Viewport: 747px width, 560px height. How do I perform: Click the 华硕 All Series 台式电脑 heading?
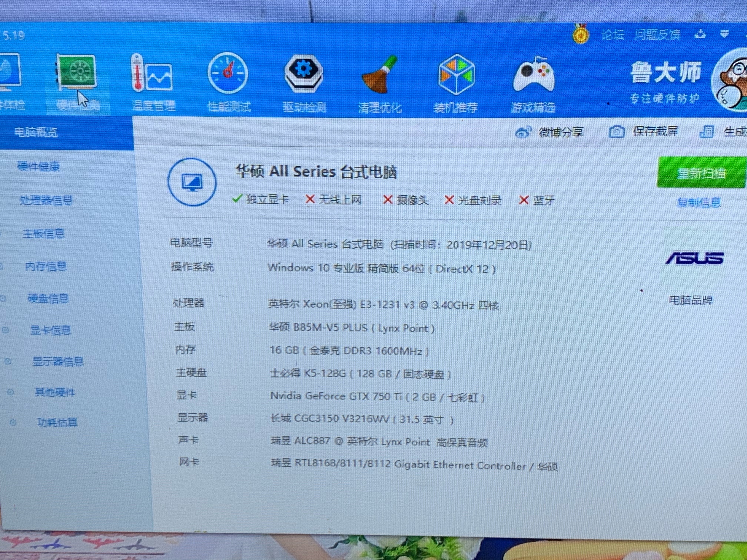[x=316, y=172]
